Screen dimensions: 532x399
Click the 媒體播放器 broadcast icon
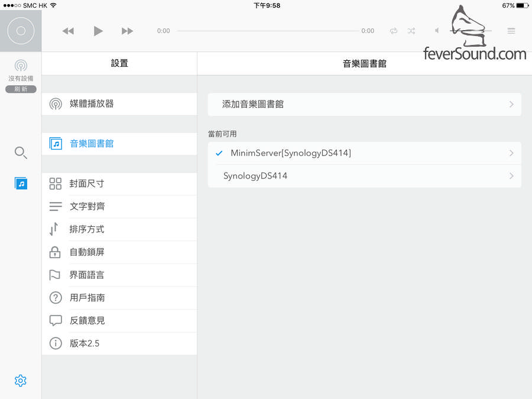point(56,104)
